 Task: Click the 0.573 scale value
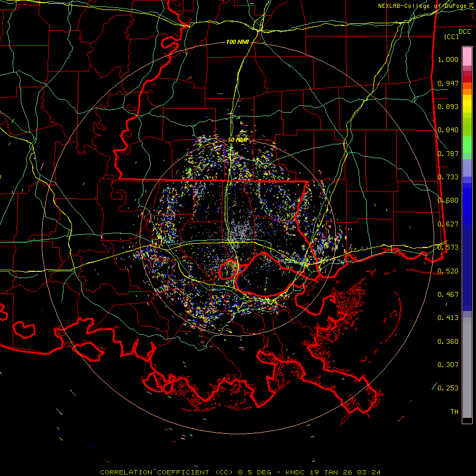(448, 248)
